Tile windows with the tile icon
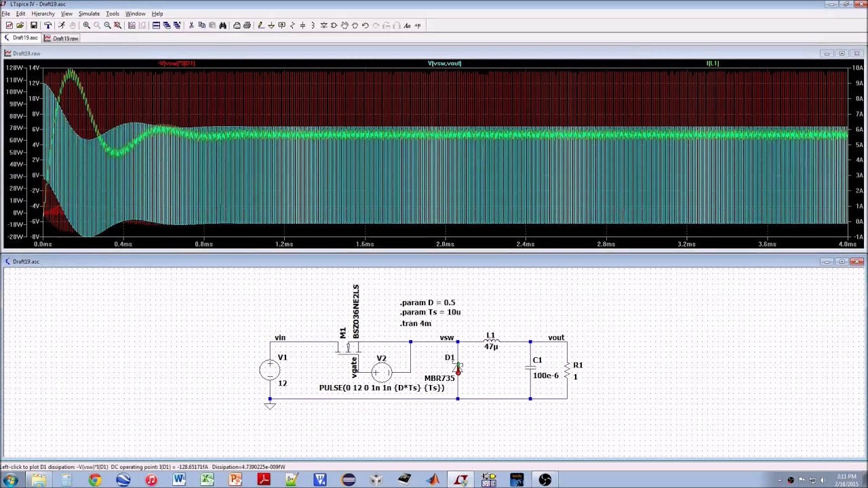 [x=156, y=25]
